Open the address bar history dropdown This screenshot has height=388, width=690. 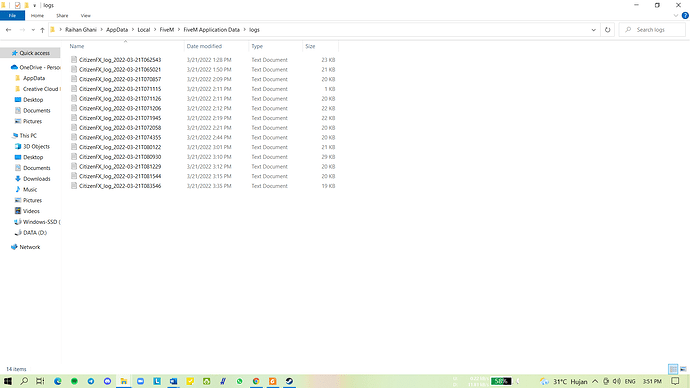coord(593,30)
